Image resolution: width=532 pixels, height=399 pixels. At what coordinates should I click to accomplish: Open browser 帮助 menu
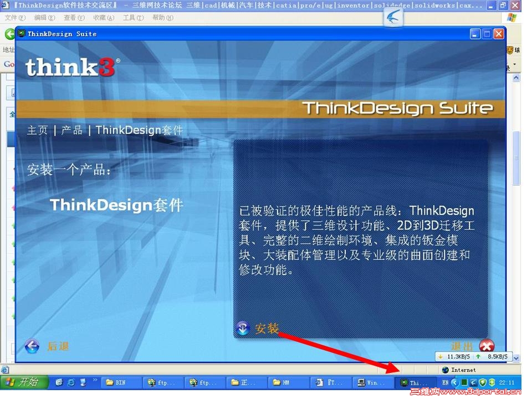(x=162, y=18)
